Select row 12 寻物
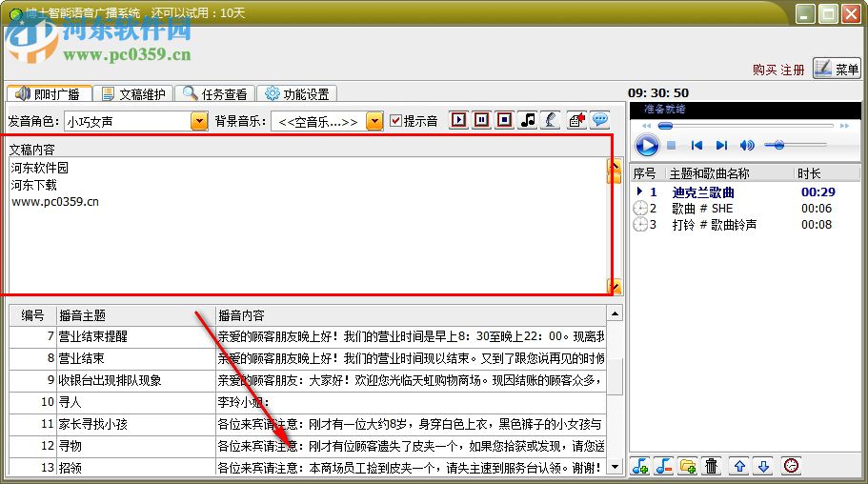Viewport: 868px width, 484px height. (x=308, y=446)
